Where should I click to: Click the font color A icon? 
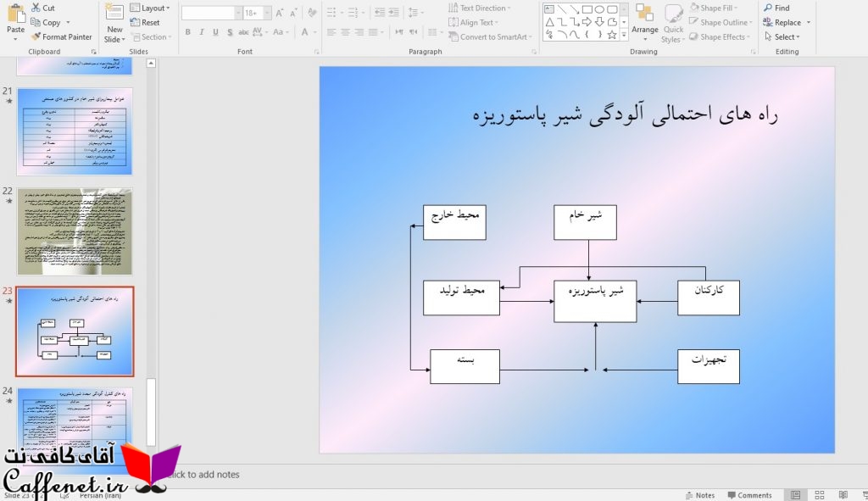304,32
